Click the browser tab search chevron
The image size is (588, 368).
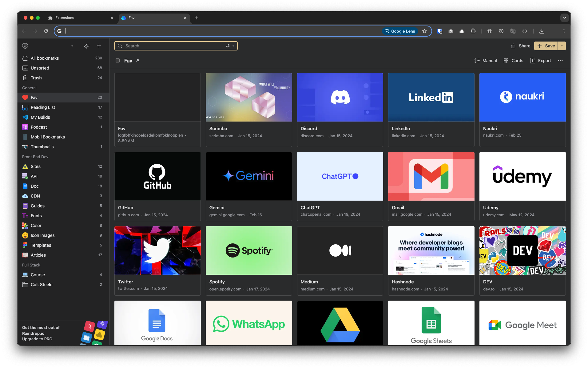coord(564,18)
